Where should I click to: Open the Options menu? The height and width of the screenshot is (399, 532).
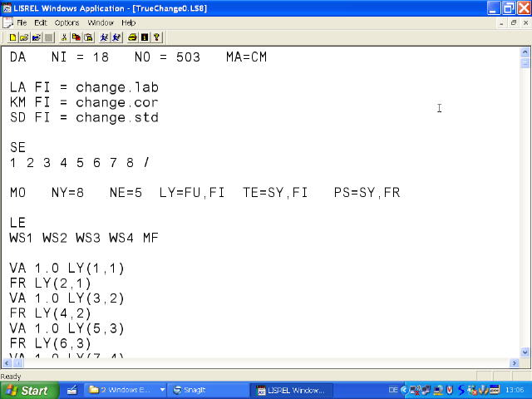(66, 22)
